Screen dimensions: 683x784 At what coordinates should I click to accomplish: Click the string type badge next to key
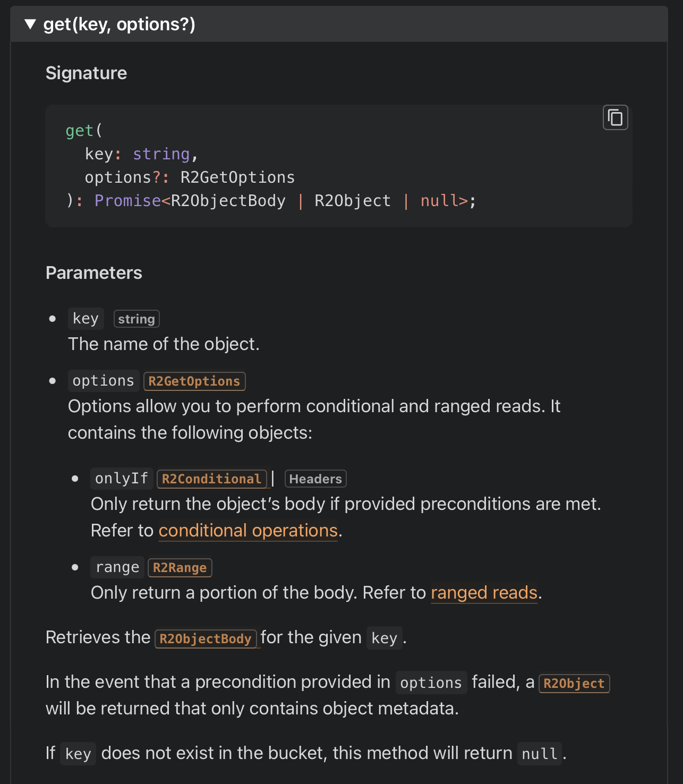pyautogui.click(x=136, y=319)
